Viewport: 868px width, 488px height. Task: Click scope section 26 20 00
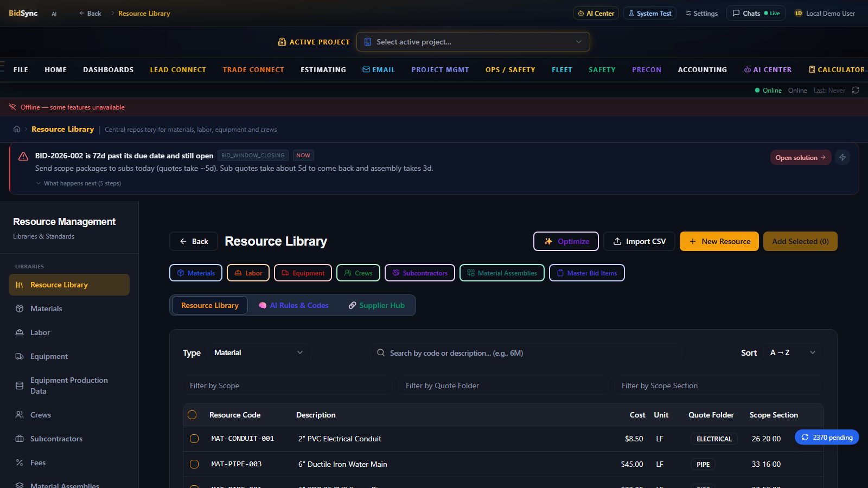(766, 439)
